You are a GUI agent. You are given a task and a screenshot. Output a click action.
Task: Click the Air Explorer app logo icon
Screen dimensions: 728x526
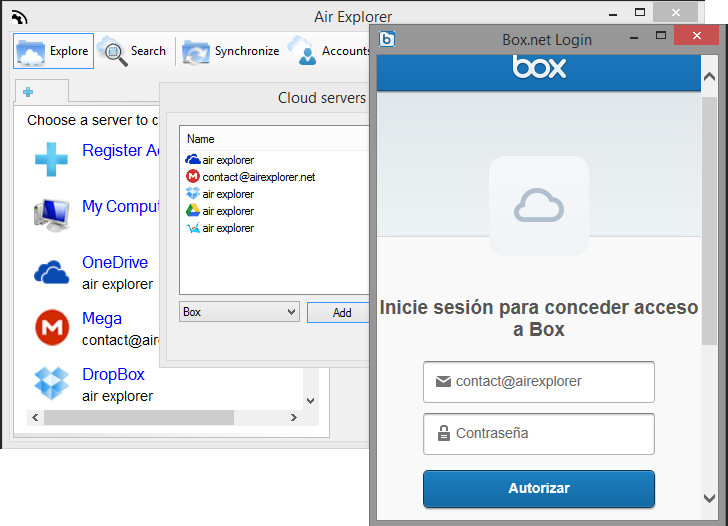coord(20,17)
